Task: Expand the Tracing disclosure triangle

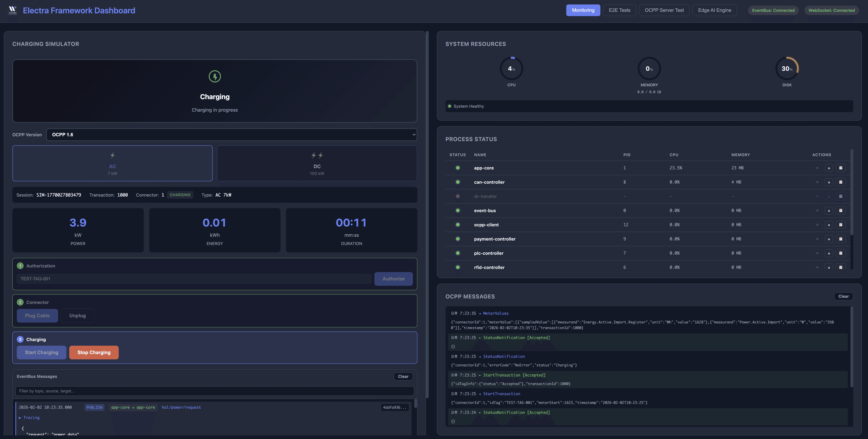Action: pos(20,418)
